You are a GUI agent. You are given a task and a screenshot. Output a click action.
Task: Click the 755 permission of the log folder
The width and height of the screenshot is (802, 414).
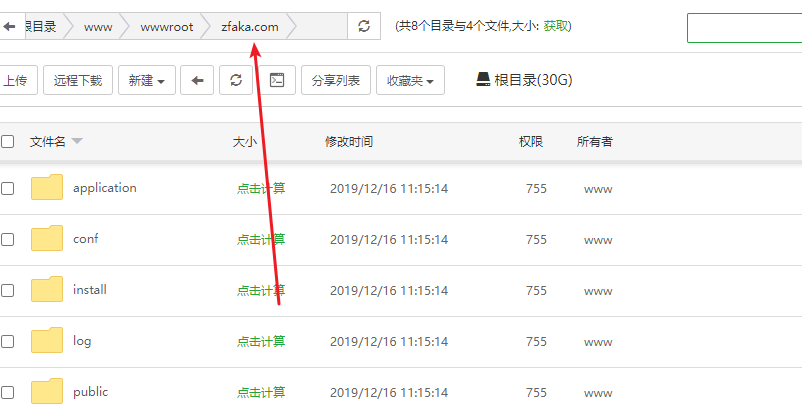tap(537, 341)
